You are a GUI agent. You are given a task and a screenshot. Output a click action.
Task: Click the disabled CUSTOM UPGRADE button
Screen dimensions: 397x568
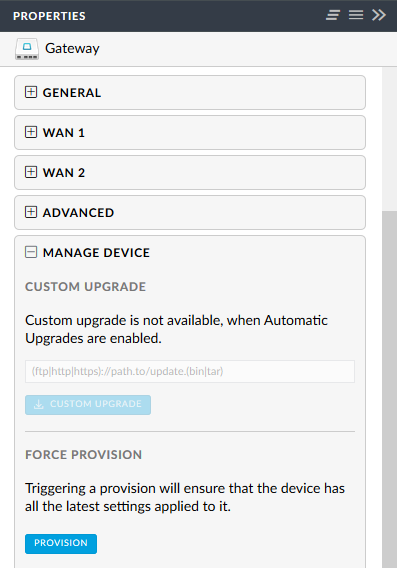point(88,405)
